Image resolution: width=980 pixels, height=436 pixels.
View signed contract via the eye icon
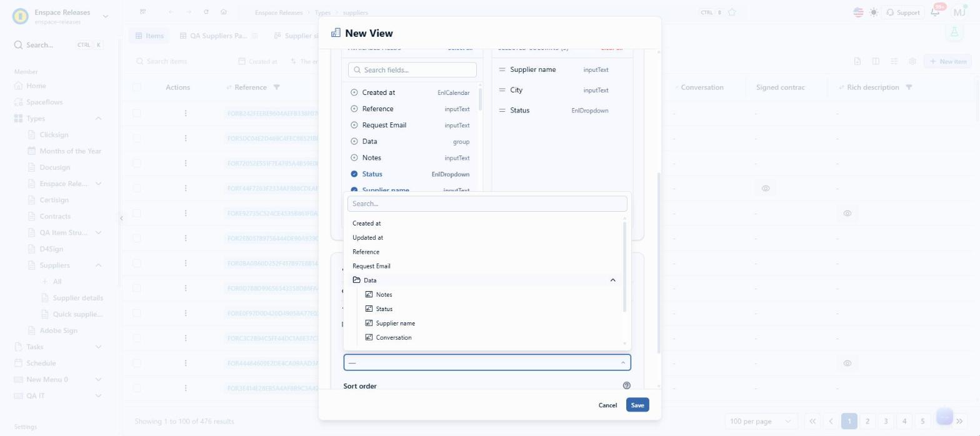(766, 189)
